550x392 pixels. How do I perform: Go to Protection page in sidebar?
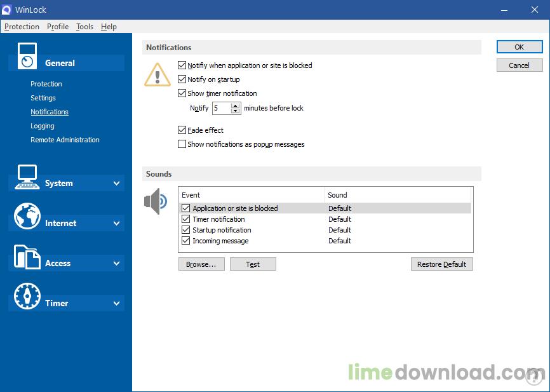46,84
